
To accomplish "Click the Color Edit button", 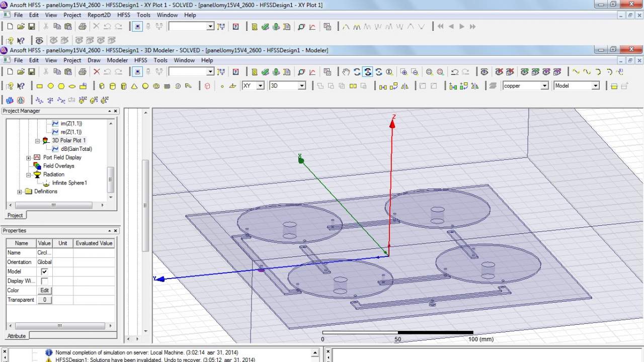I will [x=44, y=291].
